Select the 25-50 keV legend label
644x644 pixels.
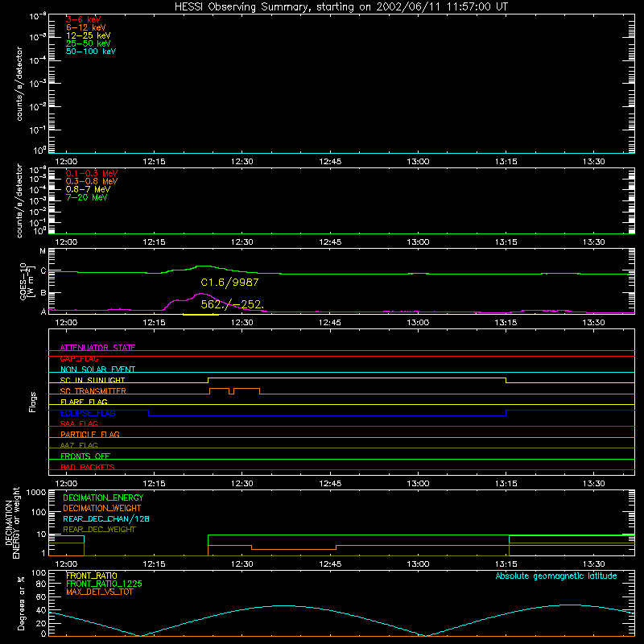tap(89, 43)
